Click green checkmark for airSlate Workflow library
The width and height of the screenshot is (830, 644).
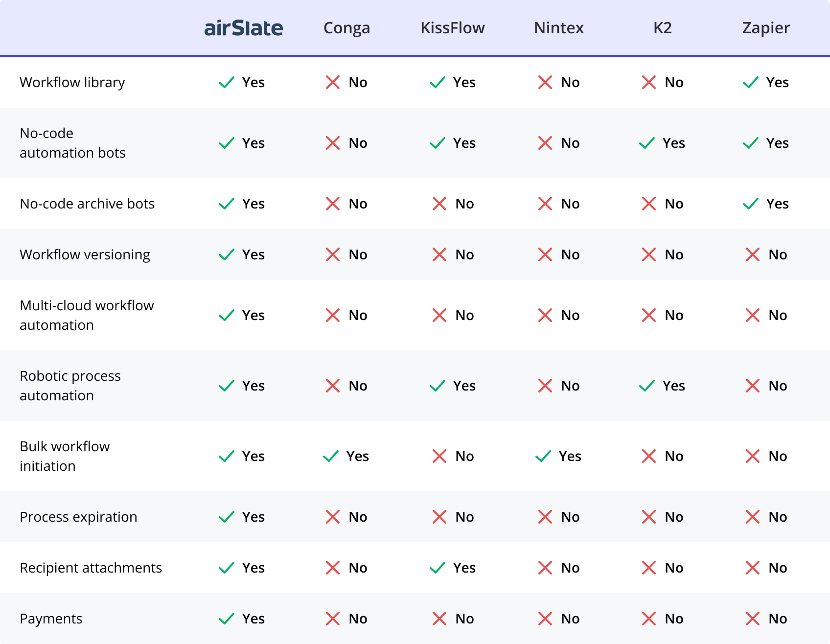tap(227, 82)
